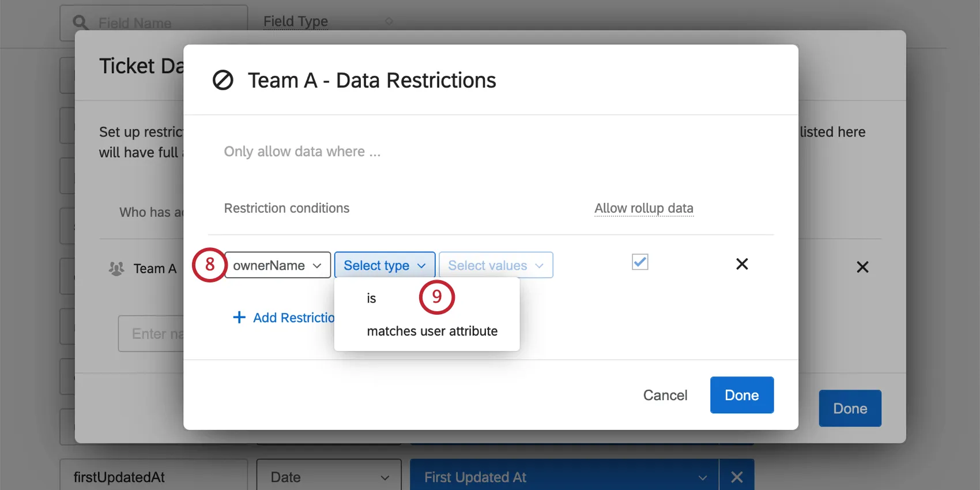Click Cancel in Data Restrictions dialog
Image resolution: width=980 pixels, height=490 pixels.
(x=665, y=395)
